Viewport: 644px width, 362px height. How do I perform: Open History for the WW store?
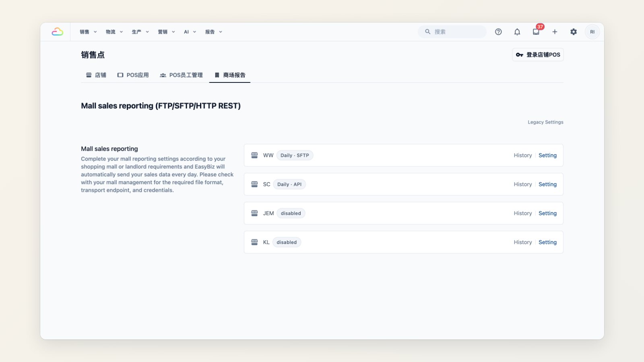[523, 155]
